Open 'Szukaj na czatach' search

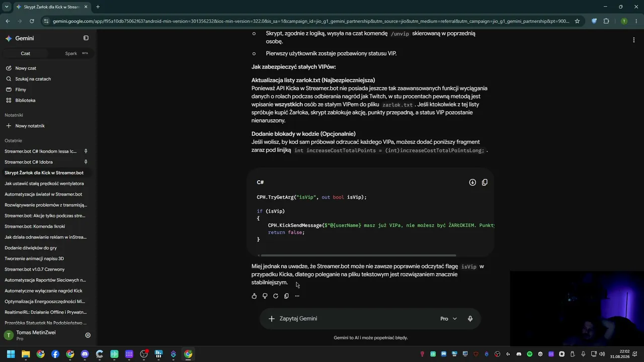pos(33,79)
